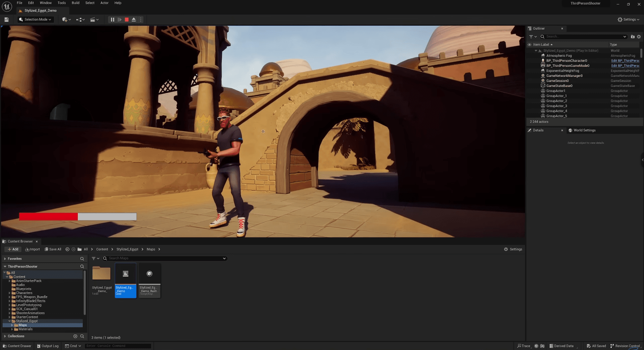Viewport: 644px width, 350px height.
Task: Open the Selection Mode dropdown
Action: tap(36, 19)
